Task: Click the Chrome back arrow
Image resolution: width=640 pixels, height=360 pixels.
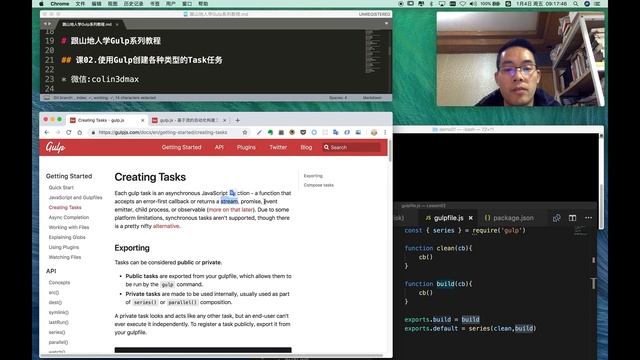Action: (47, 132)
